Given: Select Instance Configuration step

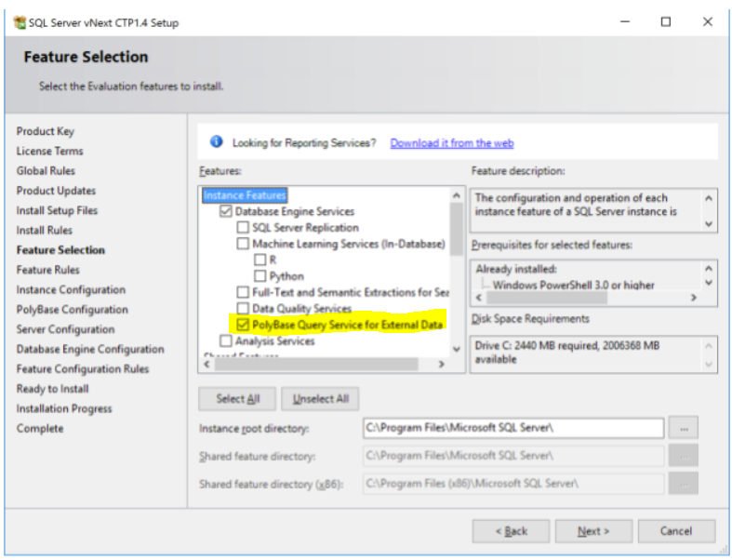Looking at the screenshot, I should click(x=71, y=289).
